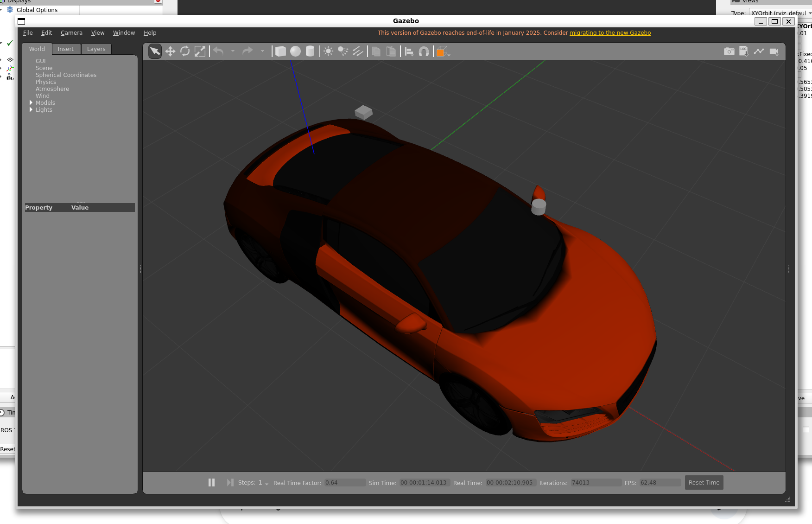812x524 pixels.
Task: Expand the Models tree item
Action: (x=31, y=103)
